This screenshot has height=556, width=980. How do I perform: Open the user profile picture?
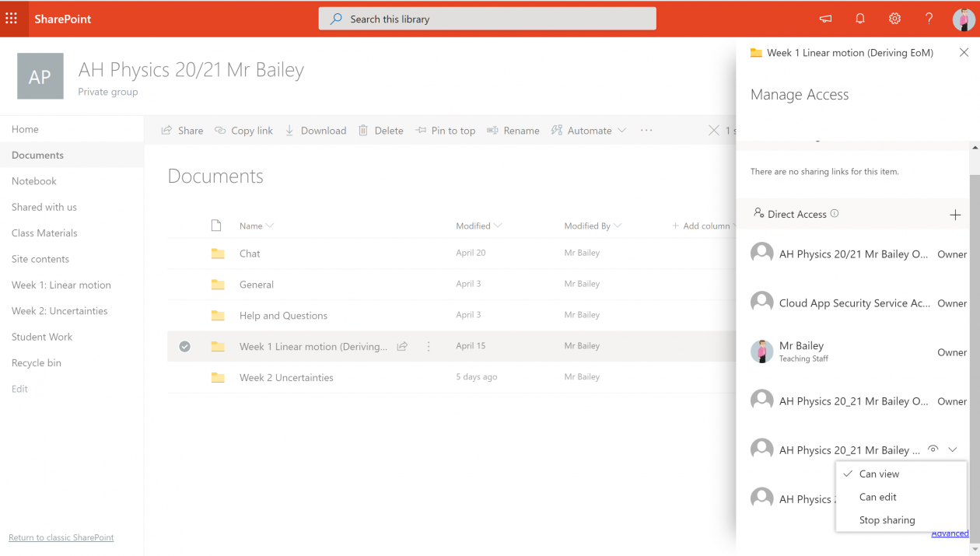click(964, 19)
